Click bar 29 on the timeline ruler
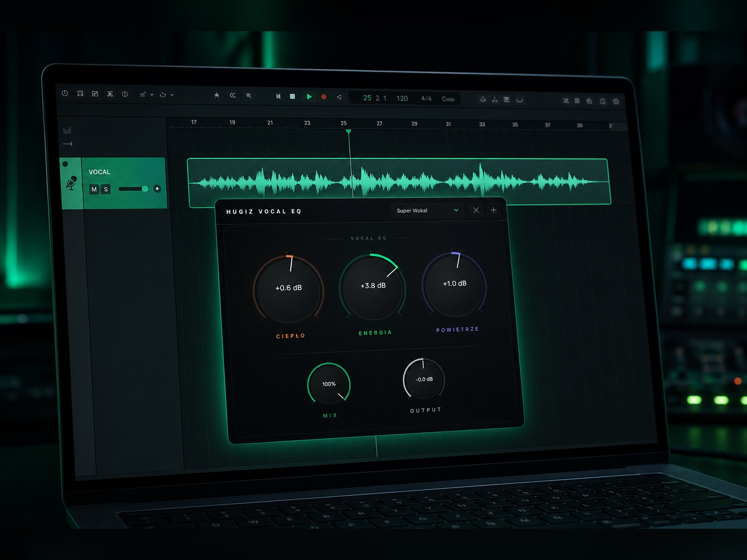Screen dimensions: 747x560 click(415, 124)
